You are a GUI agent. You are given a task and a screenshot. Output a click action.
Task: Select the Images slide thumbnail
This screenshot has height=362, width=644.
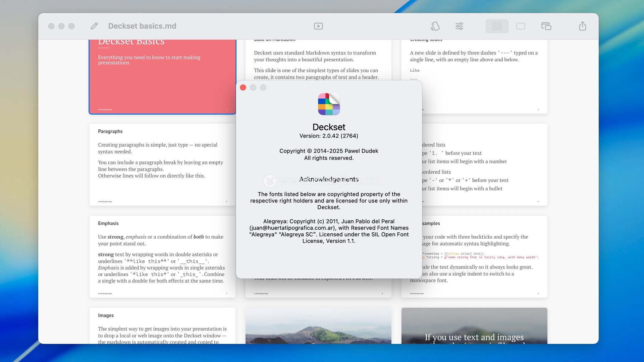(162, 325)
